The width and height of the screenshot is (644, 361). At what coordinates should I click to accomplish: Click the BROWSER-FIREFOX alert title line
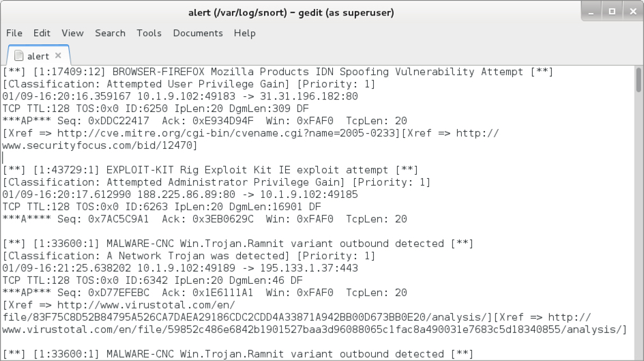tap(278, 72)
